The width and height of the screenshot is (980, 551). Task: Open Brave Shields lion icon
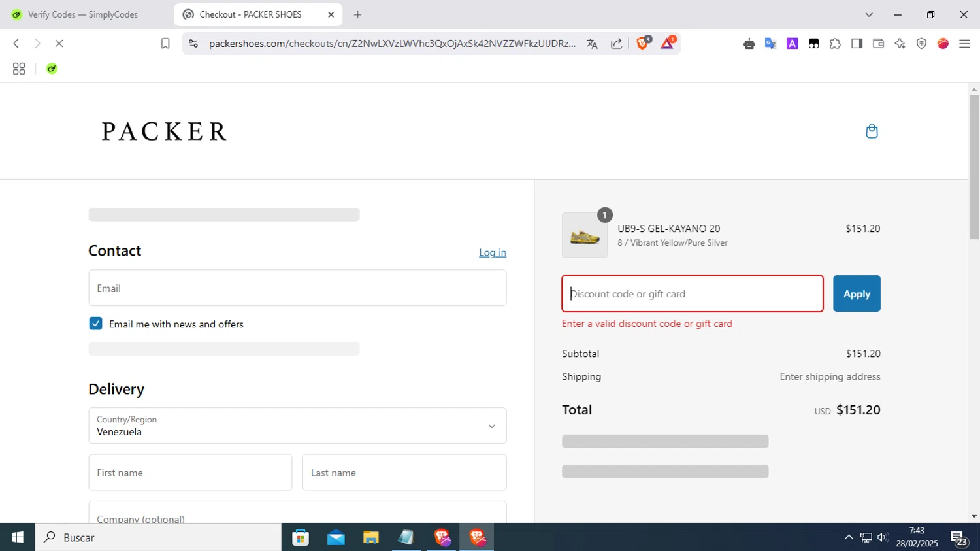[643, 43]
